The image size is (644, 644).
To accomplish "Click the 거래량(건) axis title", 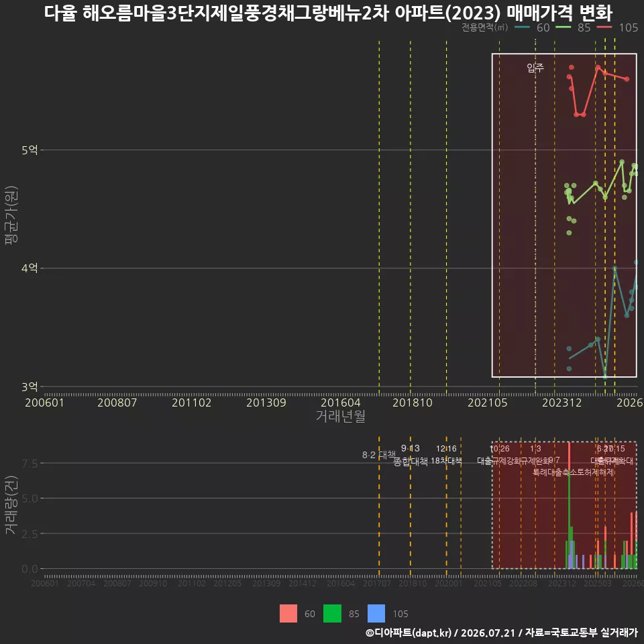I will pos(11,506).
